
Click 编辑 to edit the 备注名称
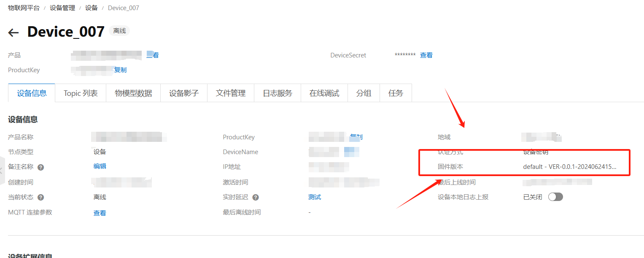click(100, 166)
